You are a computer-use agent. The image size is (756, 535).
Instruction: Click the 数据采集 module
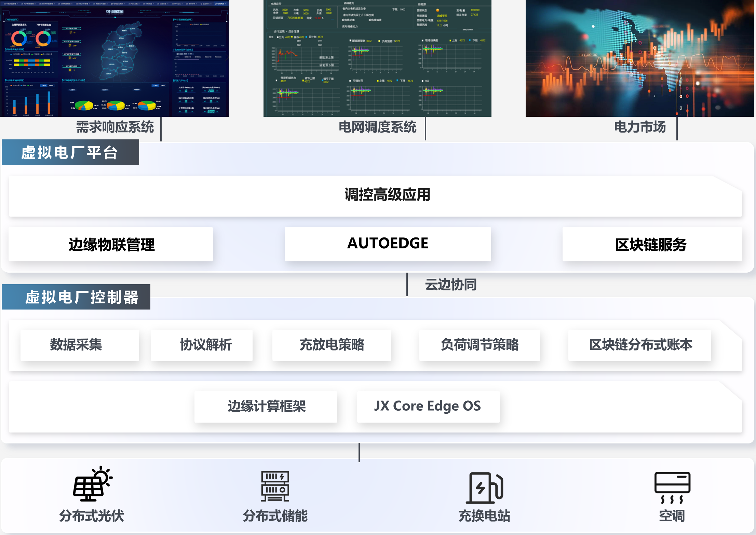point(80,345)
